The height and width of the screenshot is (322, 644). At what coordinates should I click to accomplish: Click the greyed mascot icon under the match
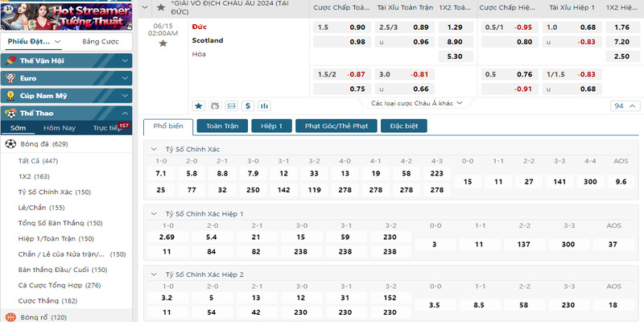pyautogui.click(x=215, y=106)
